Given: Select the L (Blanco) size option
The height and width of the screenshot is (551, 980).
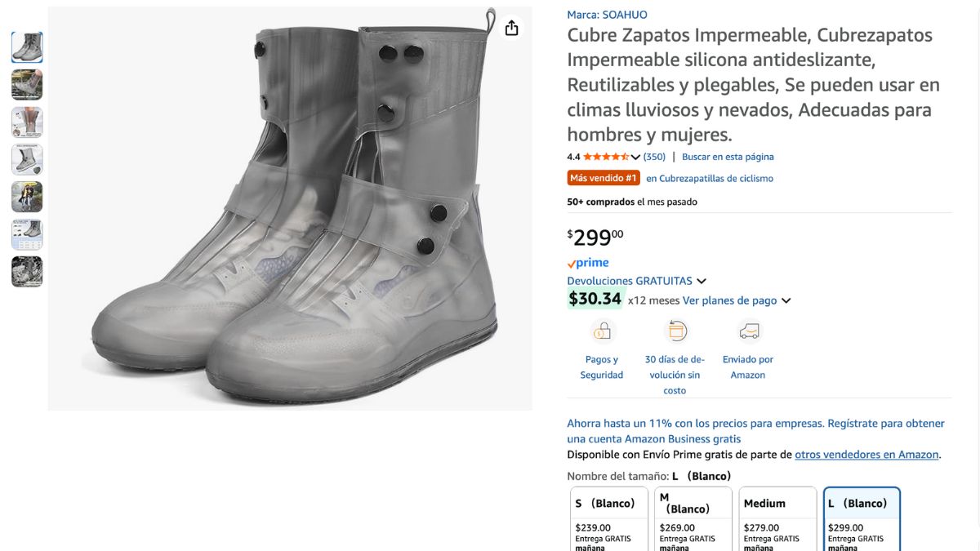Looking at the screenshot, I should click(x=862, y=519).
